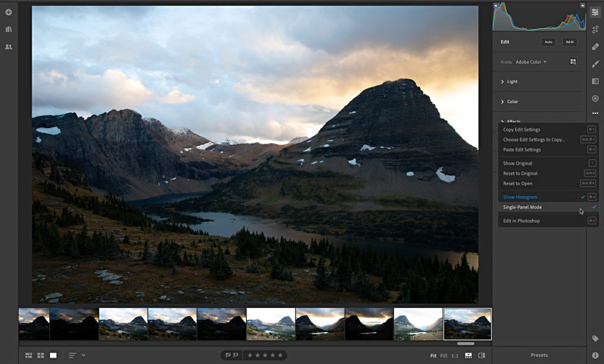Open the Adobe Color profile dropdown

(531, 62)
